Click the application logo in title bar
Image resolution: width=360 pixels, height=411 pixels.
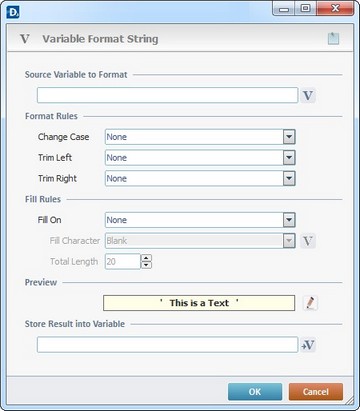click(x=13, y=12)
